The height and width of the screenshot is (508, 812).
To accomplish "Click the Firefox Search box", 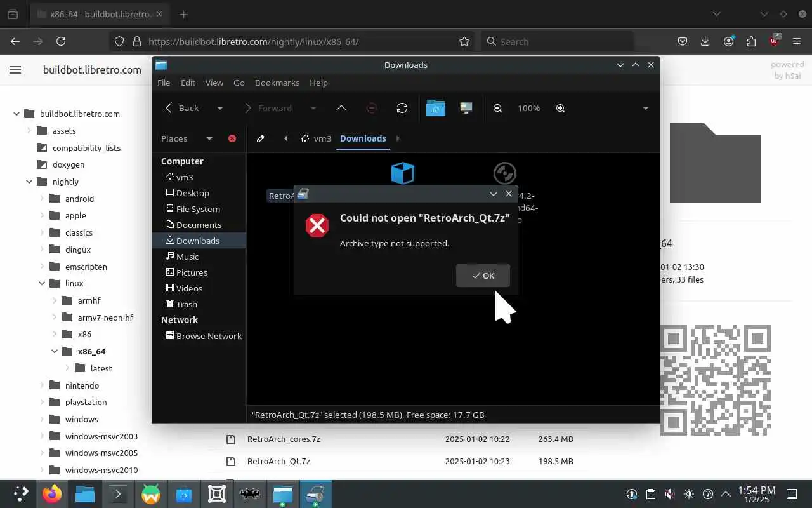I will pyautogui.click(x=557, y=41).
